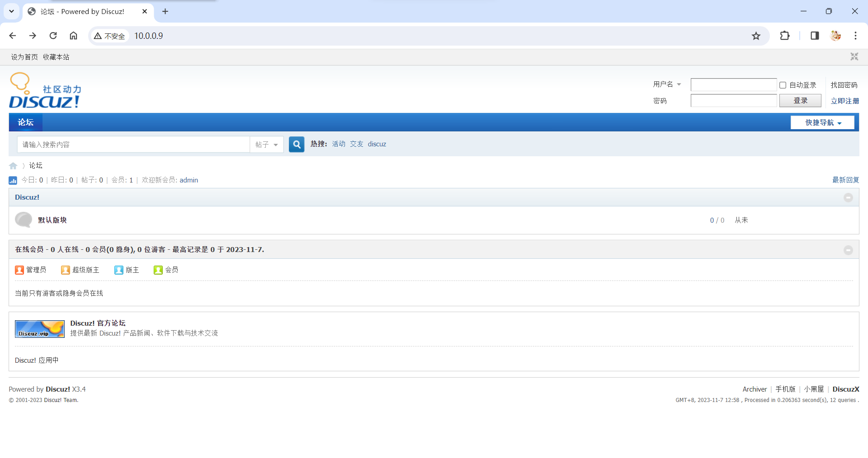Screen dimensions: 868x458
Task: Collapse the 在线会员 online members section
Action: [x=848, y=250]
